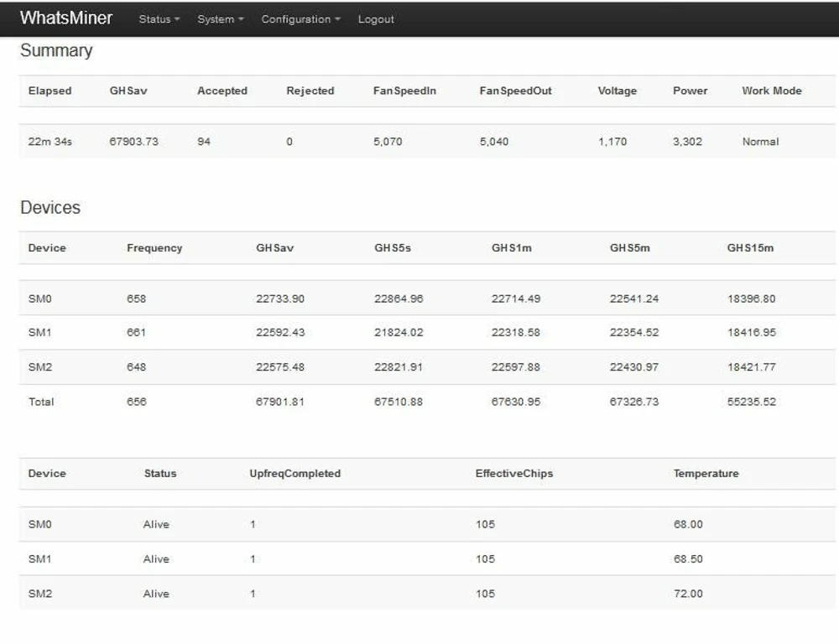Screen dimensions: 839x644
Task: Select SM2 GHS15m value 18421.77
Action: (751, 367)
